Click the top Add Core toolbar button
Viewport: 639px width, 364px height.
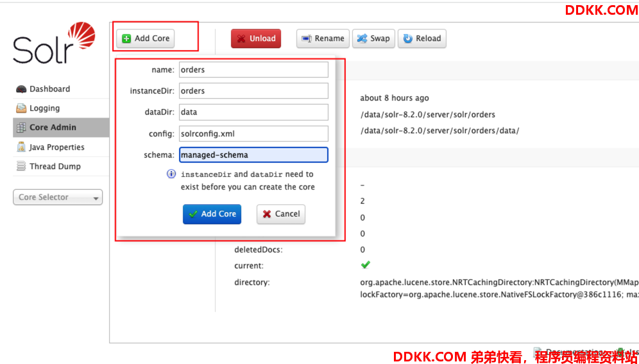[x=146, y=38]
